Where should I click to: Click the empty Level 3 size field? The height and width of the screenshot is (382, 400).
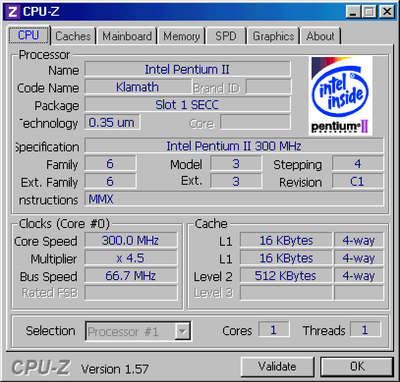point(286,293)
